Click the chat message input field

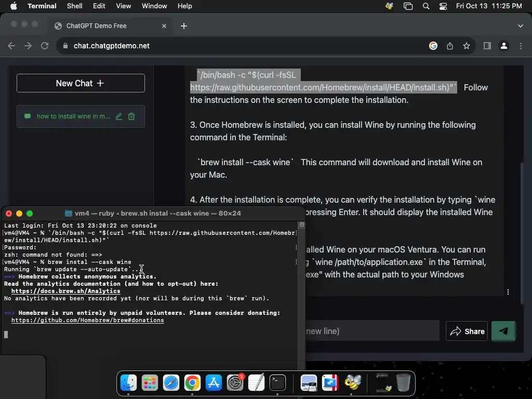(372, 331)
